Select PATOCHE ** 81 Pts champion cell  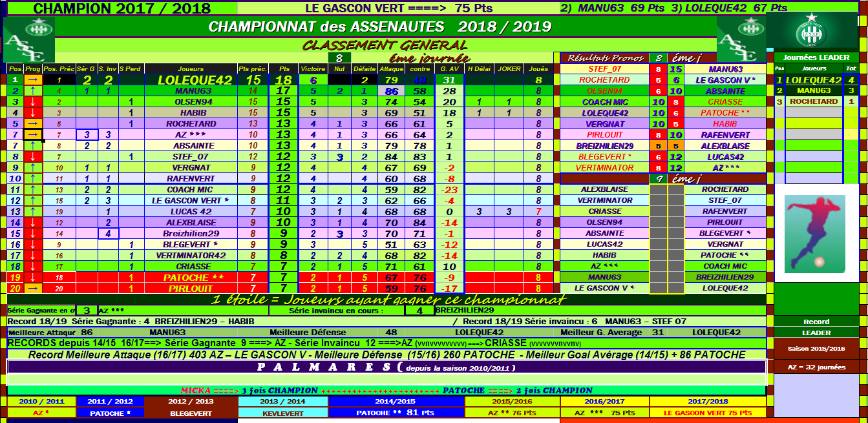click(x=396, y=413)
